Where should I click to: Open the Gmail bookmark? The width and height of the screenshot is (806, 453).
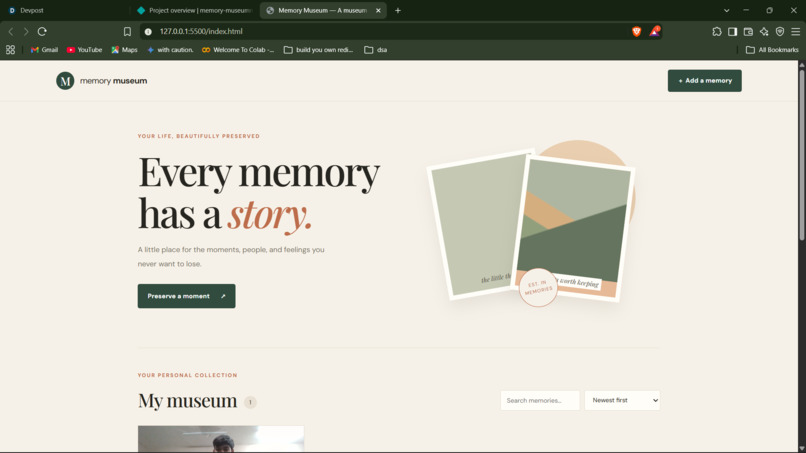[x=44, y=50]
